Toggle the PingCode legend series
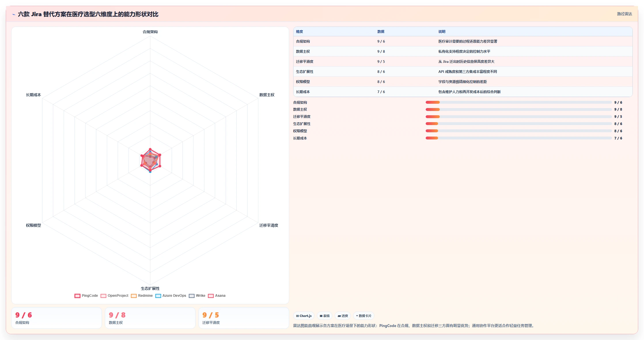This screenshot has width=644, height=340. (86, 296)
